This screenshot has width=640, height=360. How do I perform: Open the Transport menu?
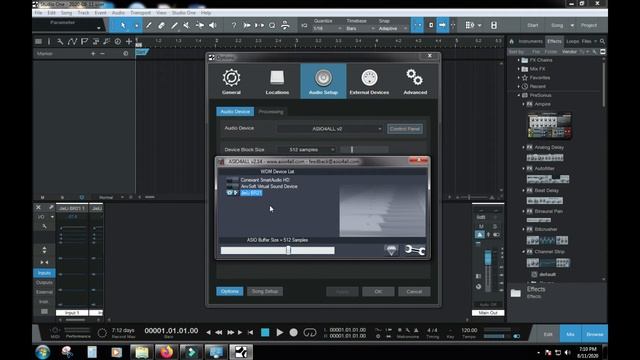tap(140, 13)
